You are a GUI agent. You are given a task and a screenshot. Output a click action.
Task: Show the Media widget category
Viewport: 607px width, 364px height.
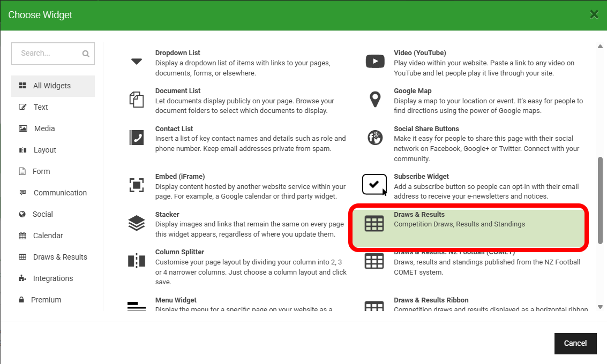point(44,128)
